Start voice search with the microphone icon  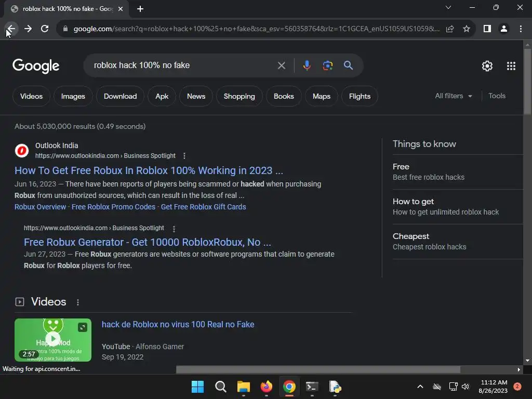[x=307, y=65]
